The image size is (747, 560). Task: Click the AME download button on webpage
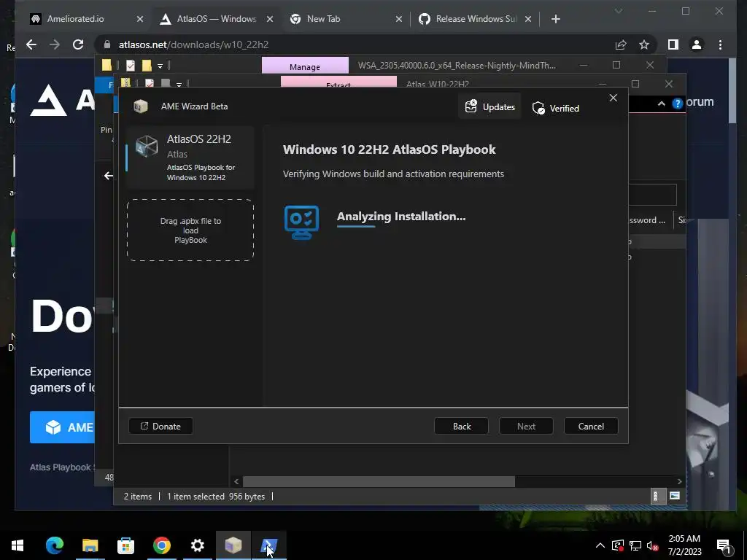pos(63,427)
